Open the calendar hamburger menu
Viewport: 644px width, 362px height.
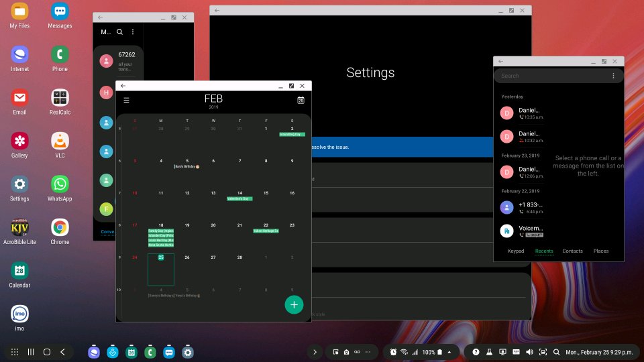126,100
